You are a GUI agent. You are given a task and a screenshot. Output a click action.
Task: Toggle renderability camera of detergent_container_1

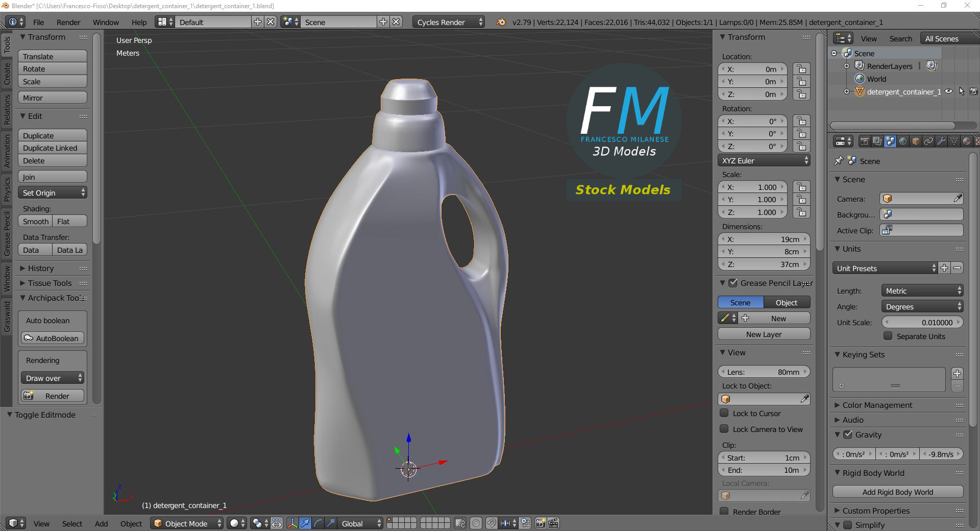pos(974,92)
